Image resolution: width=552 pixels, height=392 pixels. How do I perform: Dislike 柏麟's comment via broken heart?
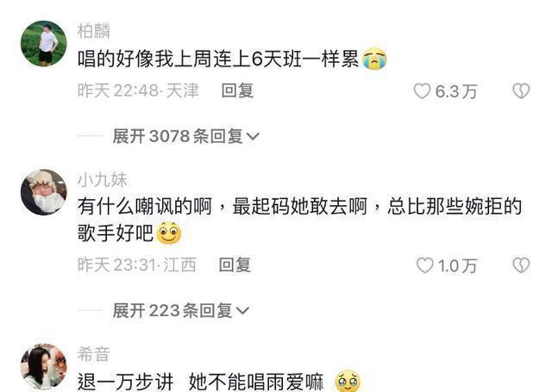[521, 91]
